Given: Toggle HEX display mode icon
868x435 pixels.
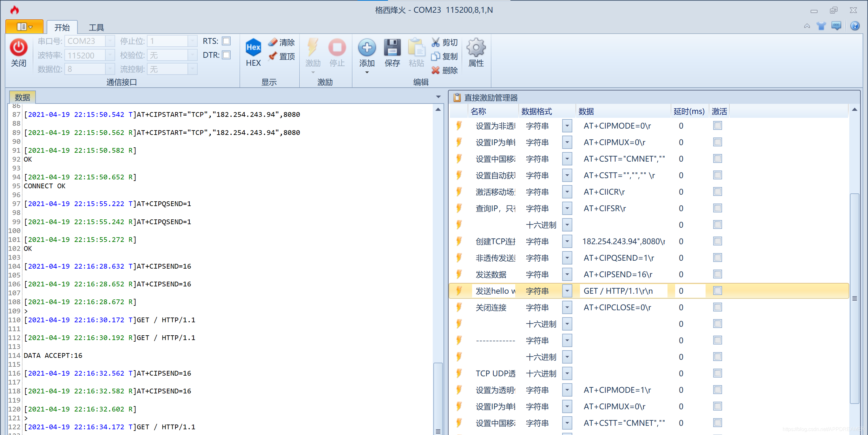Looking at the screenshot, I should point(253,47).
